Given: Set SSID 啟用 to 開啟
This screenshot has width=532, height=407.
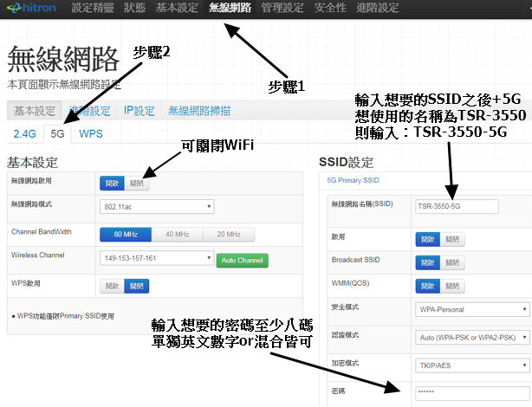Looking at the screenshot, I should coord(427,240).
